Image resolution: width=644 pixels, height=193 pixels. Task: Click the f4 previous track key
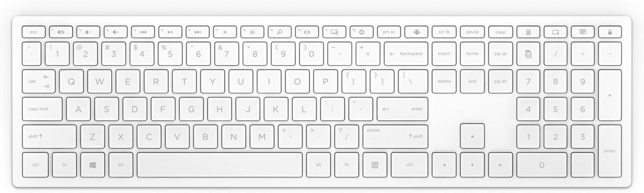coord(143,32)
